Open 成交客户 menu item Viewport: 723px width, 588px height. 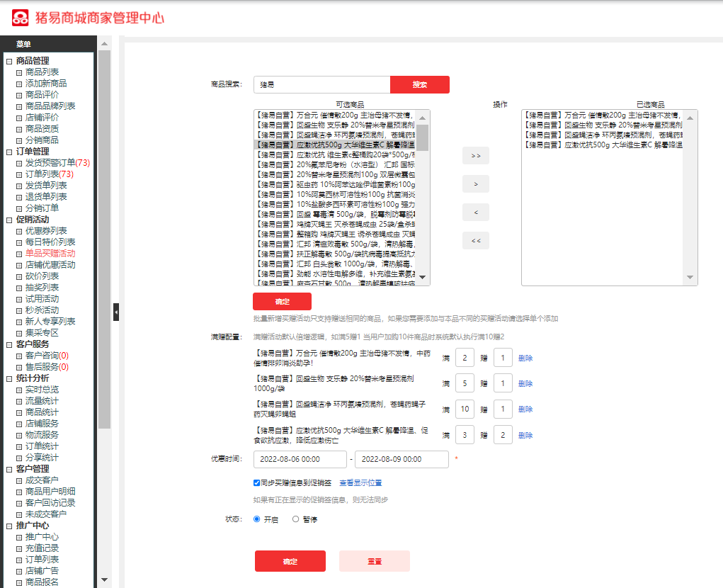pyautogui.click(x=42, y=480)
